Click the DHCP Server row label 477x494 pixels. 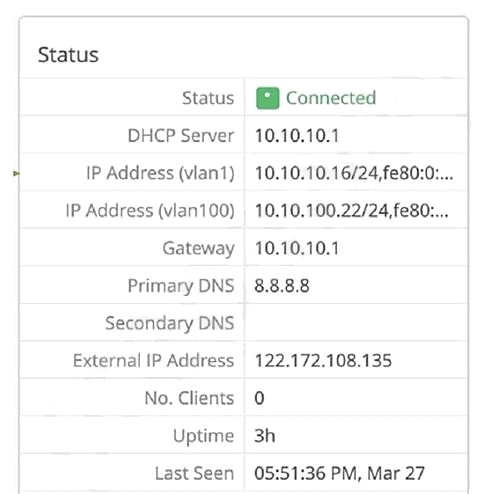coord(181,136)
